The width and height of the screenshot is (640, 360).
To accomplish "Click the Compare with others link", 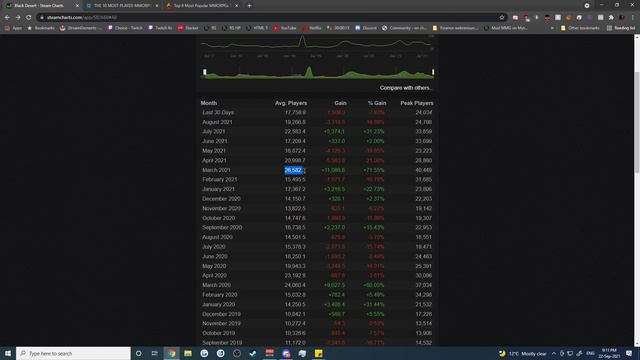I will tap(406, 88).
